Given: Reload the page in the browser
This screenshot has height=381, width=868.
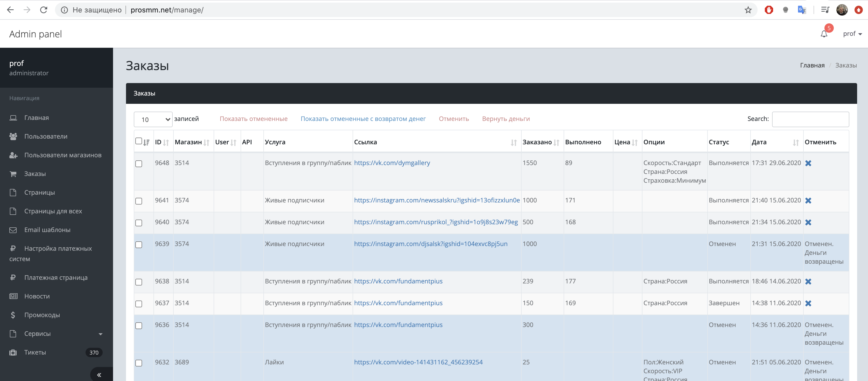Looking at the screenshot, I should coord(44,10).
